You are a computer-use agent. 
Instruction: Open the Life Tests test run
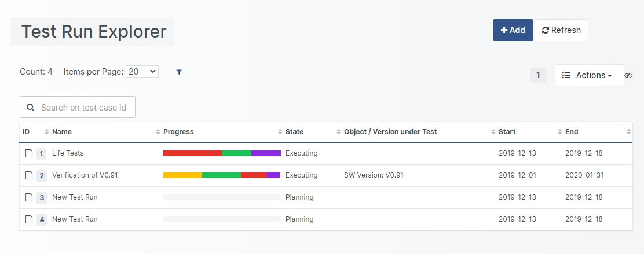point(68,153)
